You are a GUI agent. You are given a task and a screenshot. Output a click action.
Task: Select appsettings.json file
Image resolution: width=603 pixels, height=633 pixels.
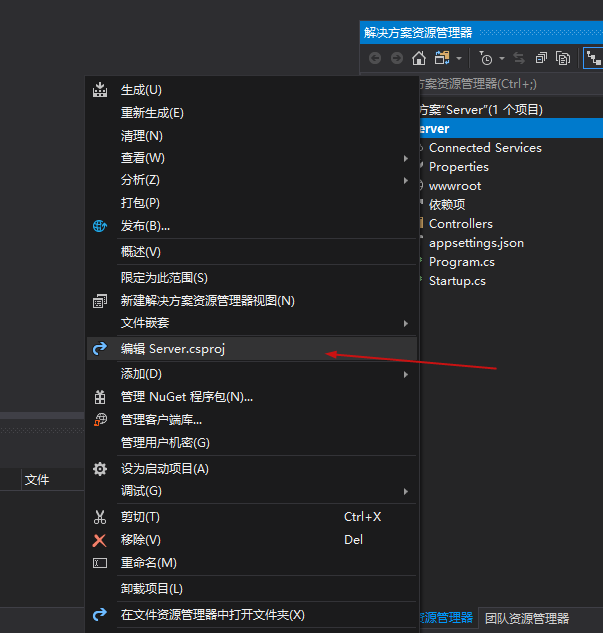point(476,243)
